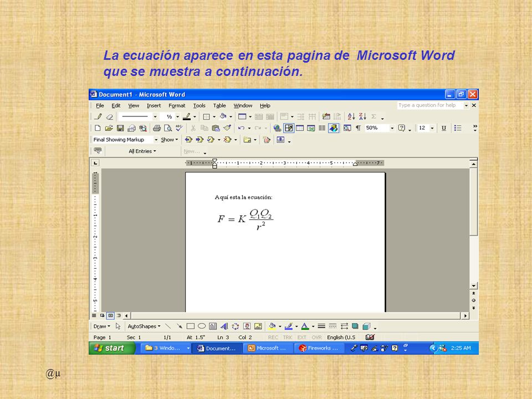The image size is (532, 399).
Task: Open Print Preview
Action: [167, 128]
